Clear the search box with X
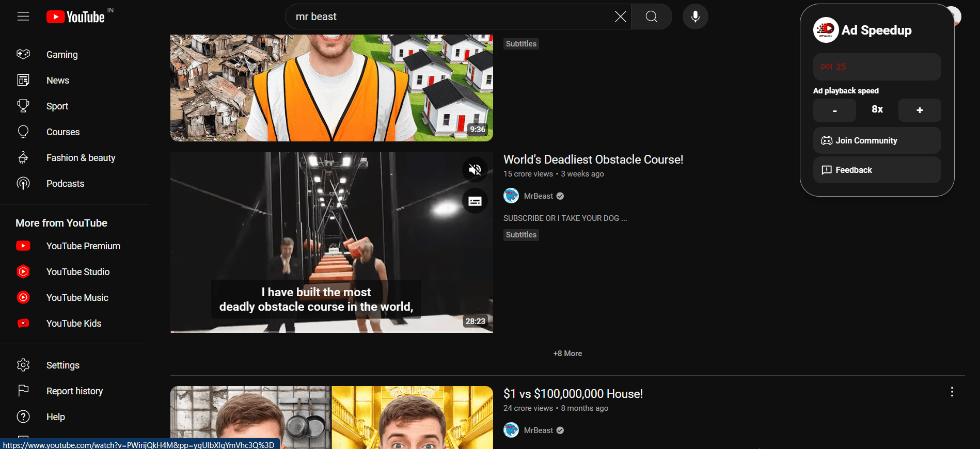This screenshot has width=980, height=449. [x=620, y=17]
